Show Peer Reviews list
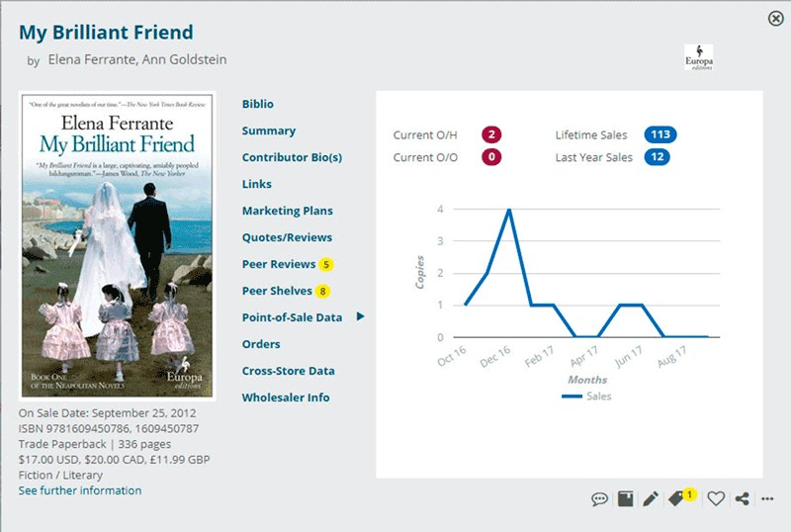791x532 pixels. pyautogui.click(x=278, y=264)
